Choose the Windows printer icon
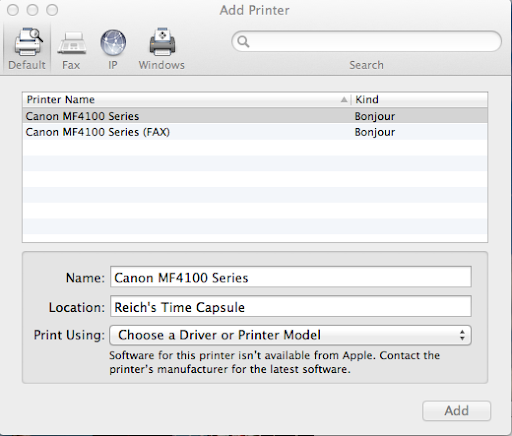The height and width of the screenshot is (436, 512). (162, 41)
